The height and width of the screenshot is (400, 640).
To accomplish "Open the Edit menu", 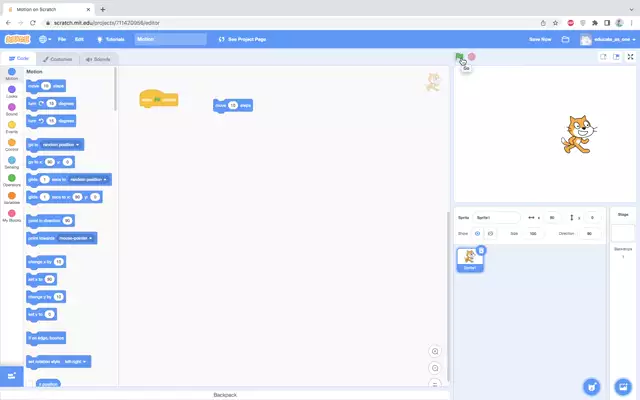I will (x=79, y=39).
